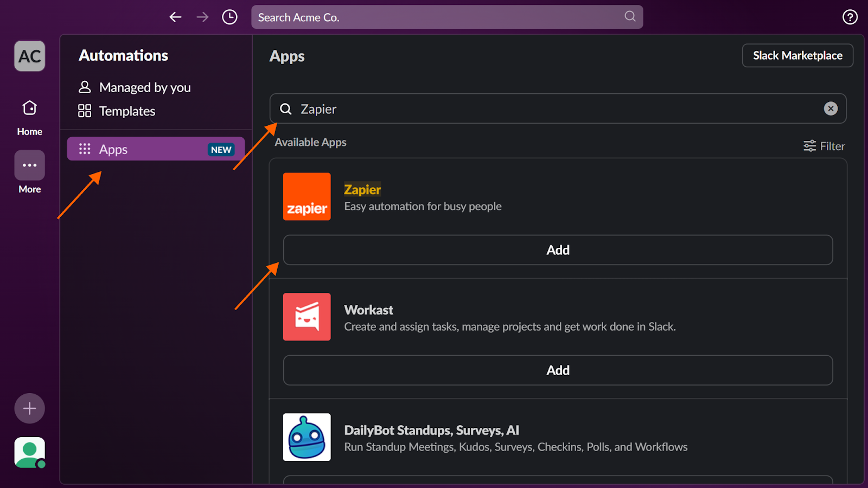Select the Apps item in Automations
Image resolution: width=868 pixels, height=488 pixels.
tap(156, 149)
